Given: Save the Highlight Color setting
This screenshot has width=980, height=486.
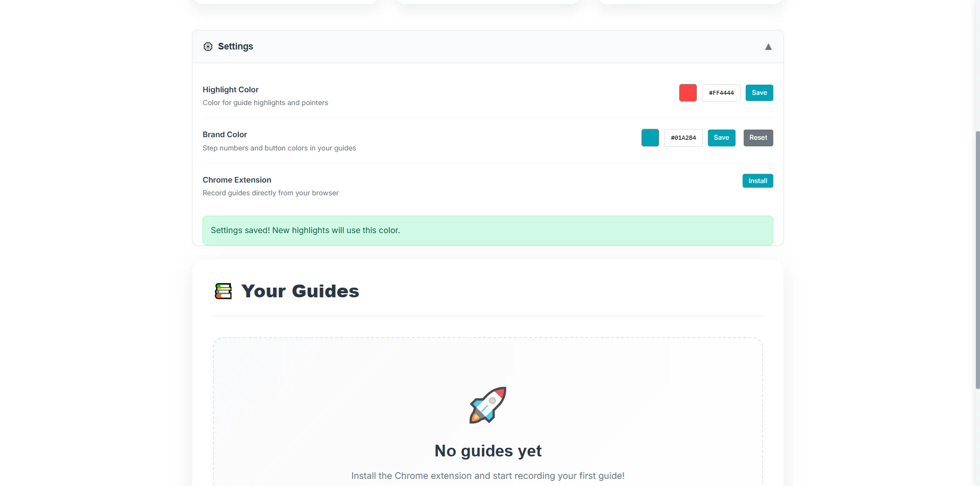Looking at the screenshot, I should pyautogui.click(x=759, y=92).
